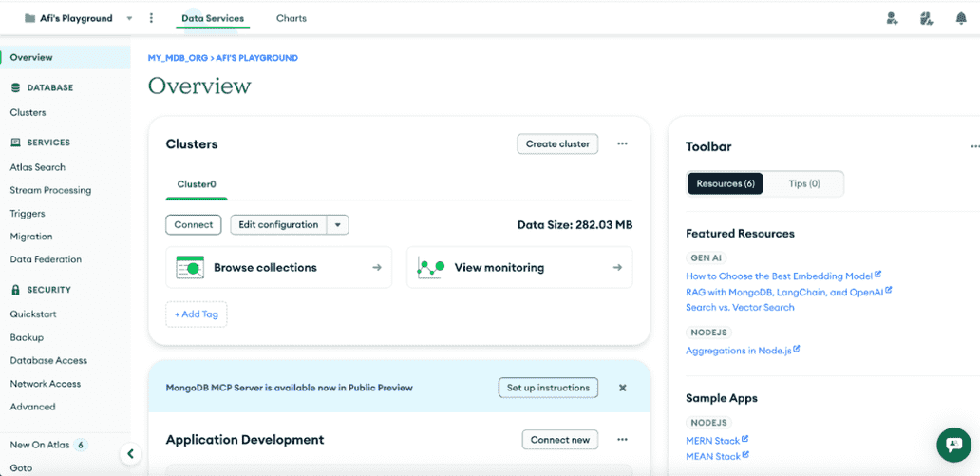Click the Browse collections icon
Image resolution: width=980 pixels, height=476 pixels.
tap(190, 268)
